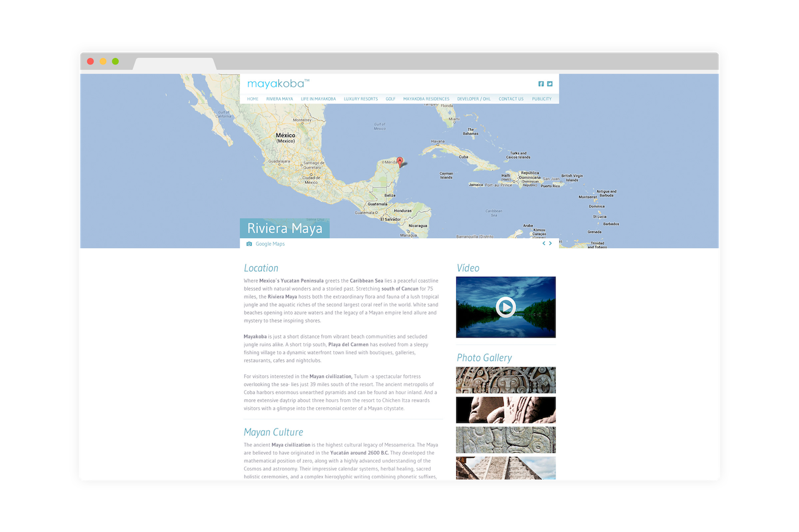Go to previous slide arrow
Image resolution: width=799 pixels, height=532 pixels.
(544, 243)
